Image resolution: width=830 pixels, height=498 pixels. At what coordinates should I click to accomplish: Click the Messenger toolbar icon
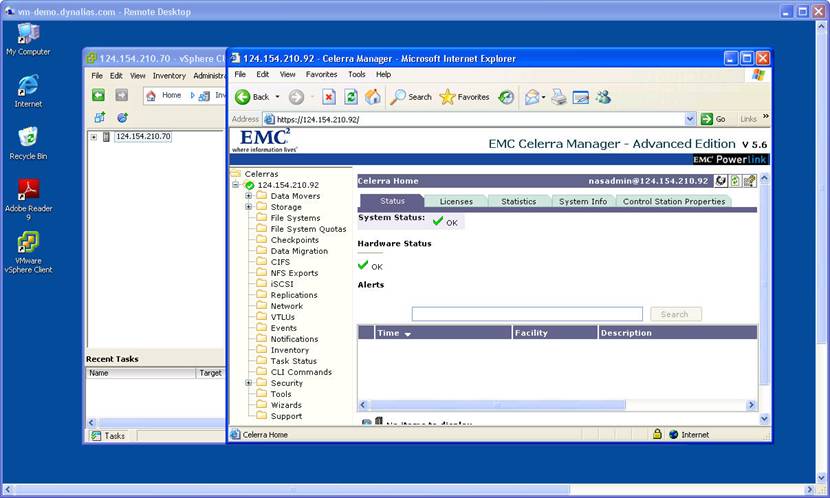(603, 97)
